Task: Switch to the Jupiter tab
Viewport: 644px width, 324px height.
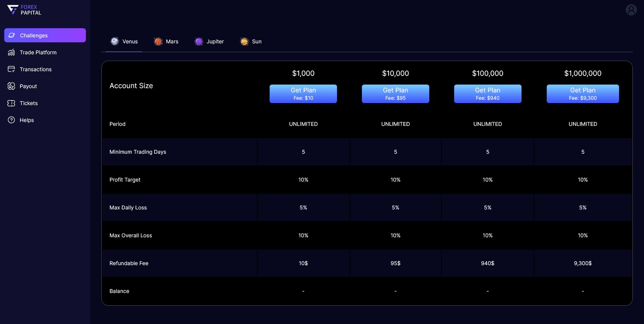Action: [x=209, y=42]
